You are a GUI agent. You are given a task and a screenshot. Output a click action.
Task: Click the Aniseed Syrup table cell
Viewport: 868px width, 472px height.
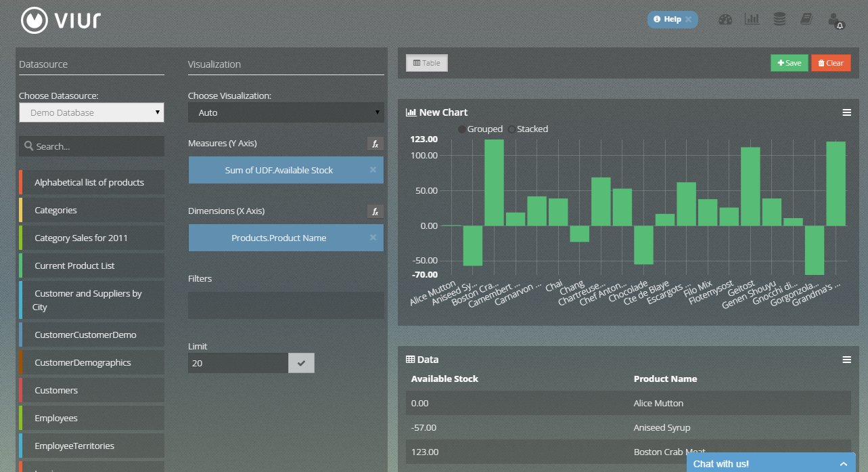pyautogui.click(x=661, y=427)
